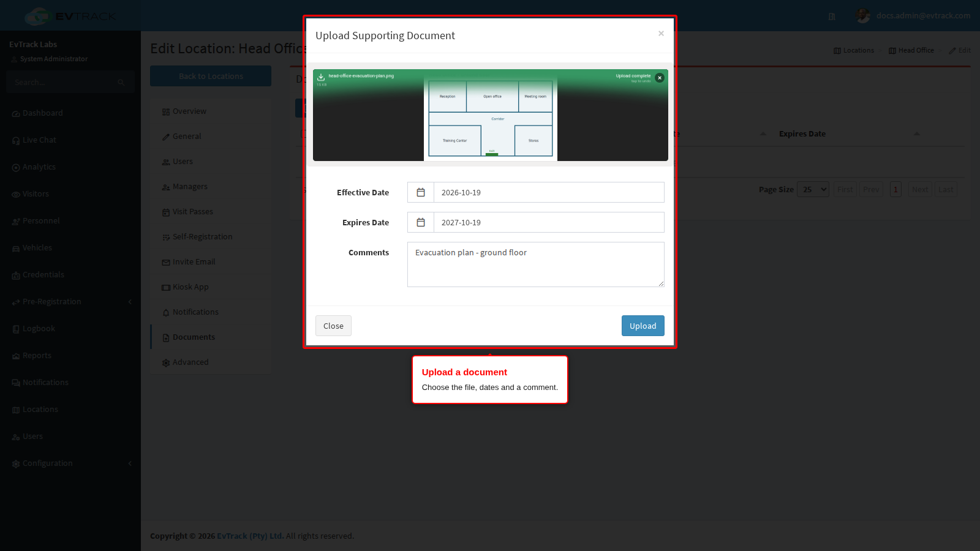Click the Back to Locations button

pos(211,76)
